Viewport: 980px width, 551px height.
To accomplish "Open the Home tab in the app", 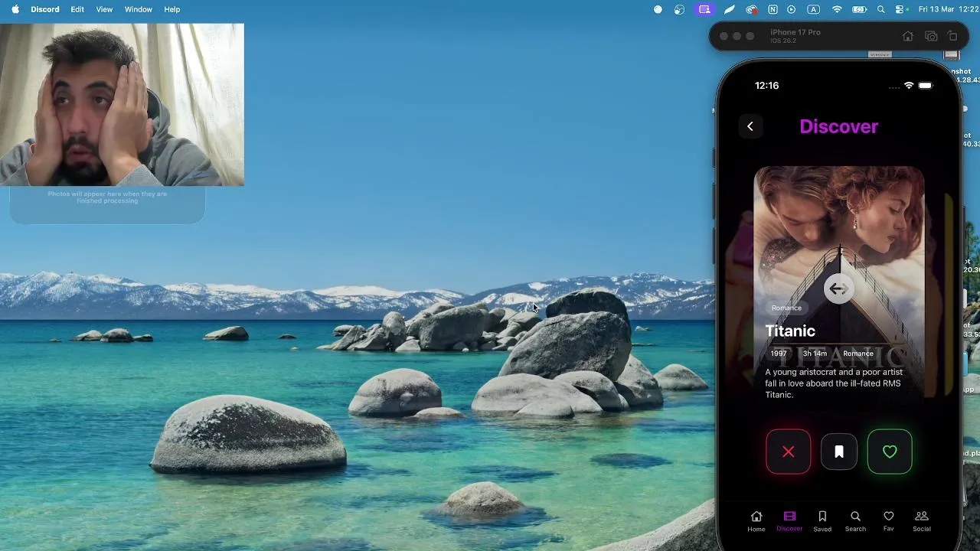I will 756,521.
